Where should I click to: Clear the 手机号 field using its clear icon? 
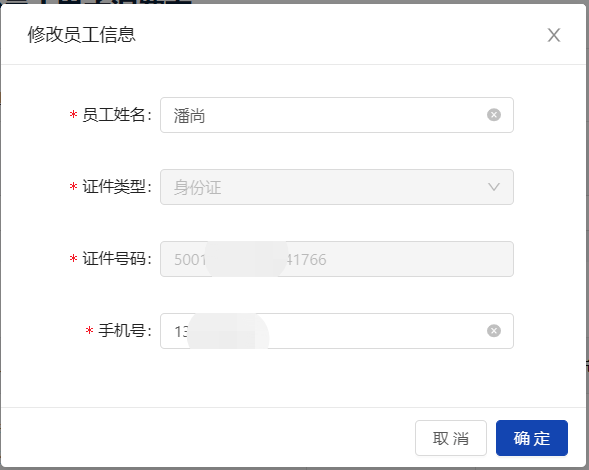click(x=494, y=331)
